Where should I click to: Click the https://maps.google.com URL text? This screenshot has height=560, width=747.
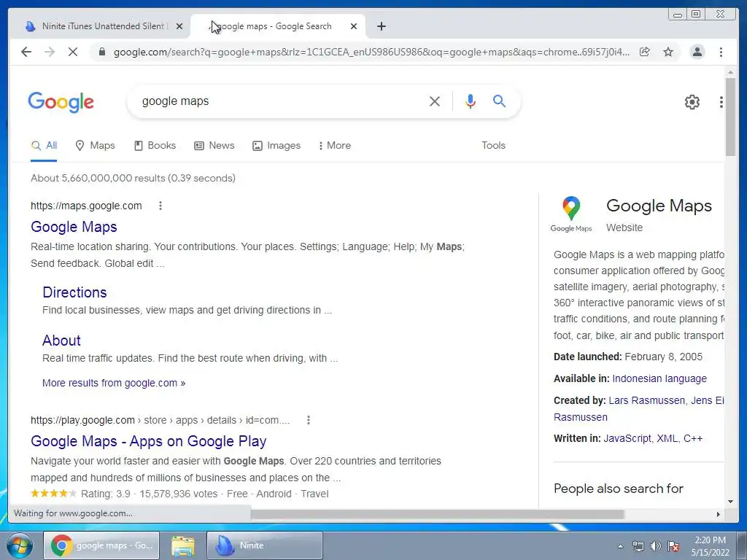click(x=86, y=206)
